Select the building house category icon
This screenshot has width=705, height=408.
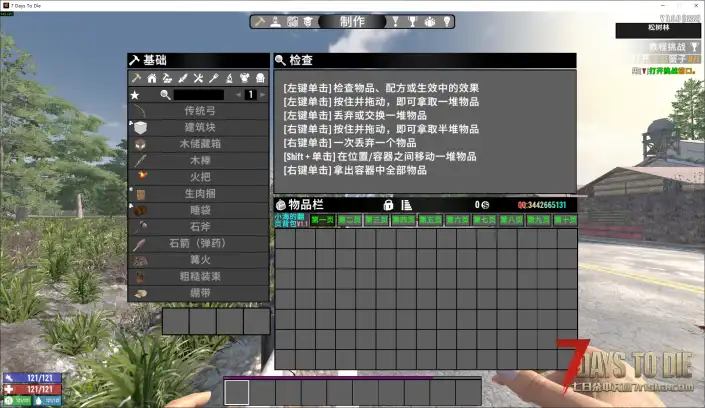[152, 78]
